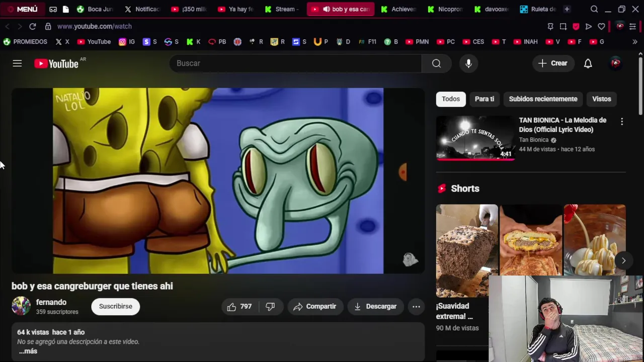644x362 pixels.
Task: Open the PMN bookmark
Action: [417, 42]
